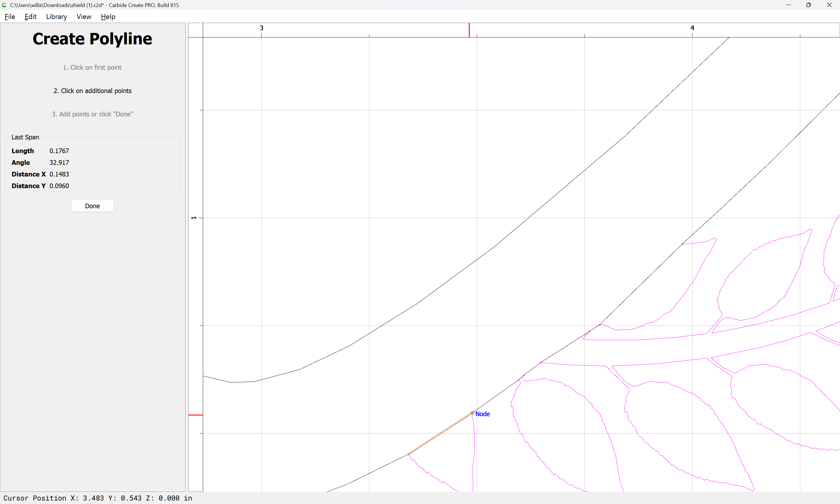Click the Carbide Create app icon
The image size is (840, 504).
[4, 5]
